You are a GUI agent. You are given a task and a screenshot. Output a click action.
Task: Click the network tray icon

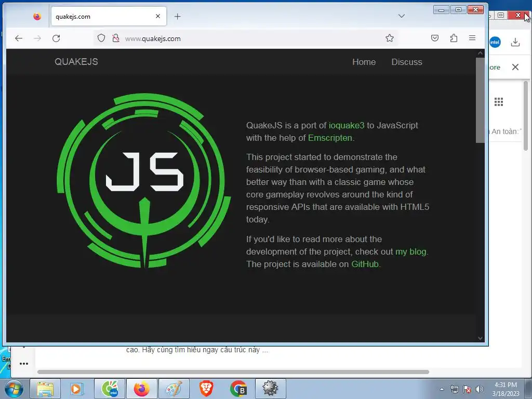[x=454, y=389]
